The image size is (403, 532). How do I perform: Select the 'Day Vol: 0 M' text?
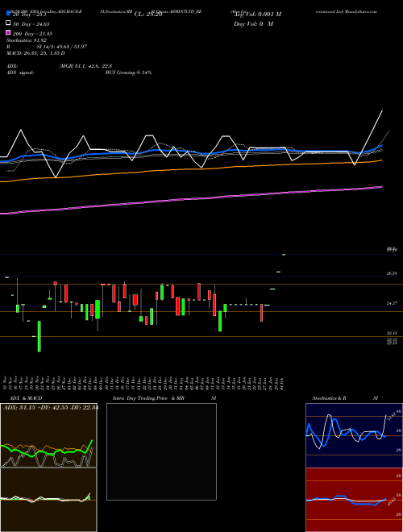253,24
